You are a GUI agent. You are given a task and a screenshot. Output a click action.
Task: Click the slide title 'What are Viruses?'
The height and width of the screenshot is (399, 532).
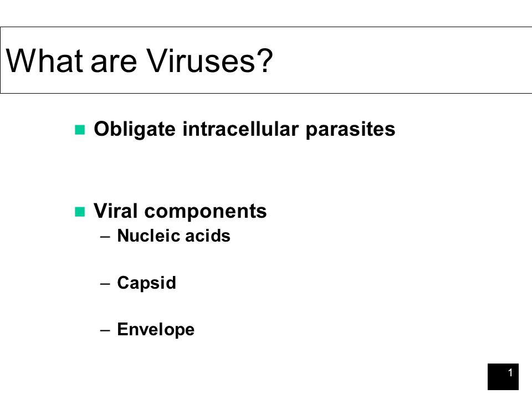[x=139, y=61]
